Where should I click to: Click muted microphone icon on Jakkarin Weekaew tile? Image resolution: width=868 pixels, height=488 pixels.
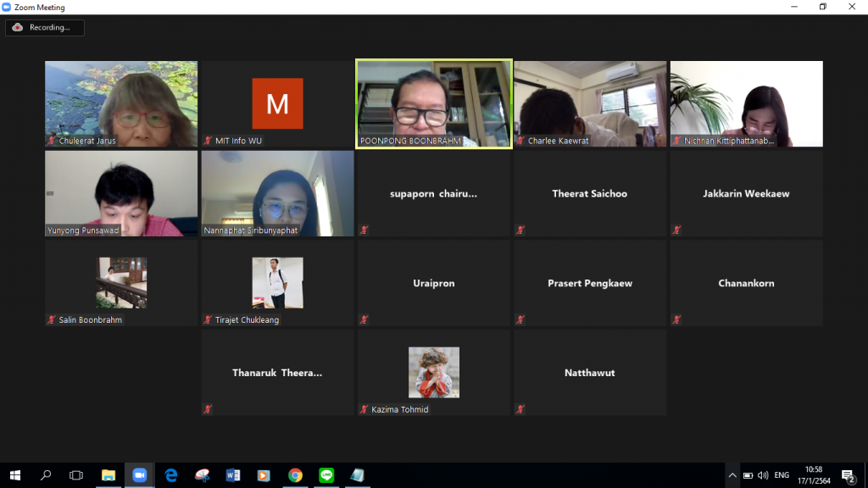click(677, 230)
